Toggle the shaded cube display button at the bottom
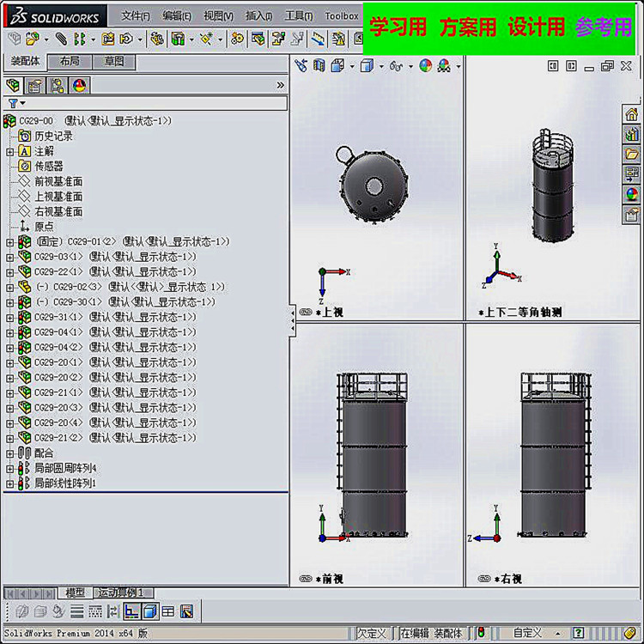This screenshot has height=644, width=644. pos(150,612)
